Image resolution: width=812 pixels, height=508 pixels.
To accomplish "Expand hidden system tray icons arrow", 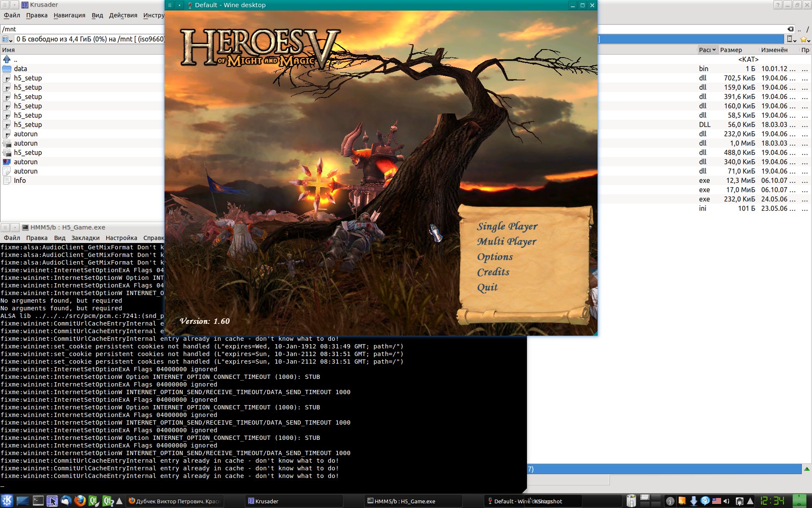I will (x=750, y=501).
